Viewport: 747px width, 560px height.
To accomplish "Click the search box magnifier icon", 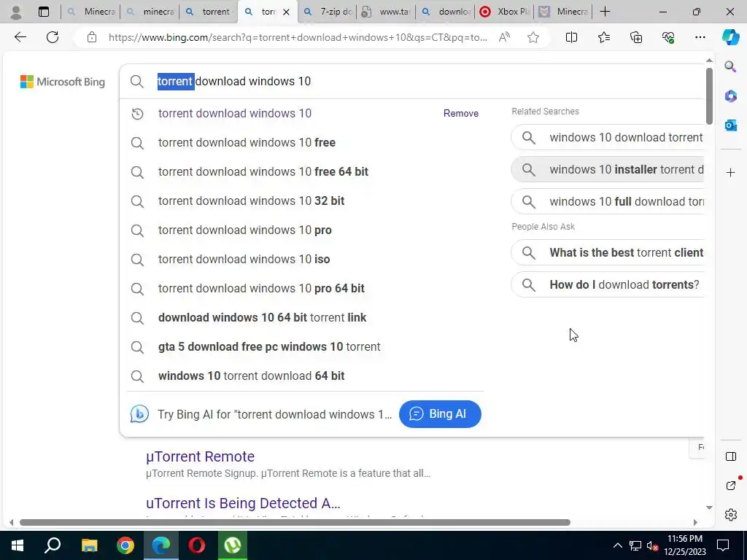I will coord(136,82).
